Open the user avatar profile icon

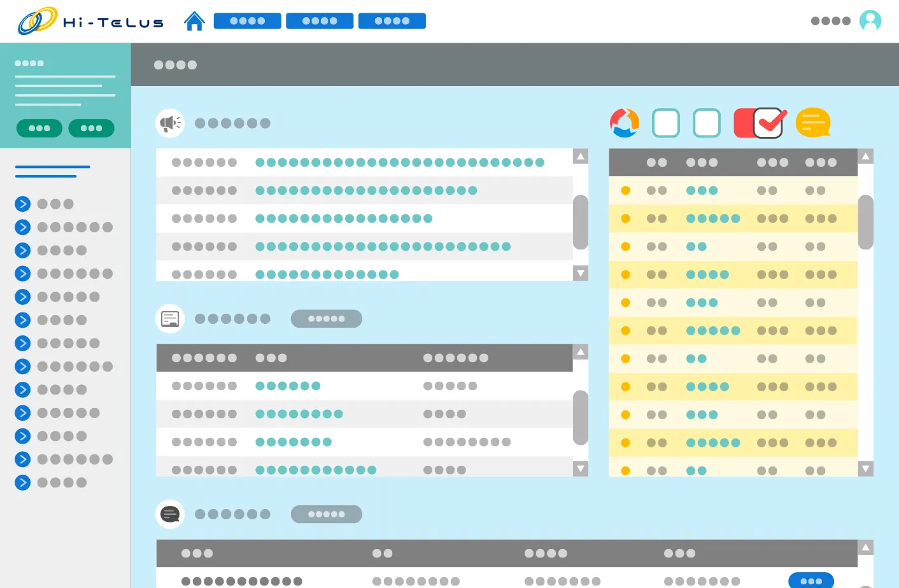click(x=870, y=21)
